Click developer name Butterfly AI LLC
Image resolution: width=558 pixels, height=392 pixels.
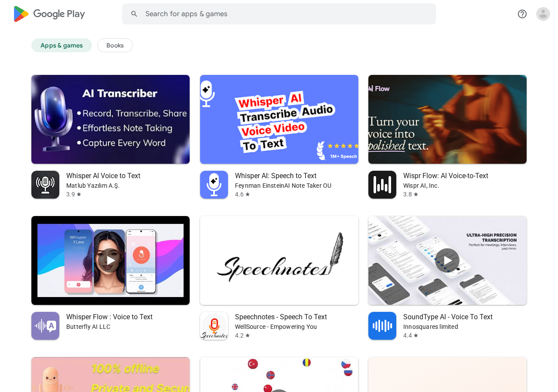click(88, 327)
